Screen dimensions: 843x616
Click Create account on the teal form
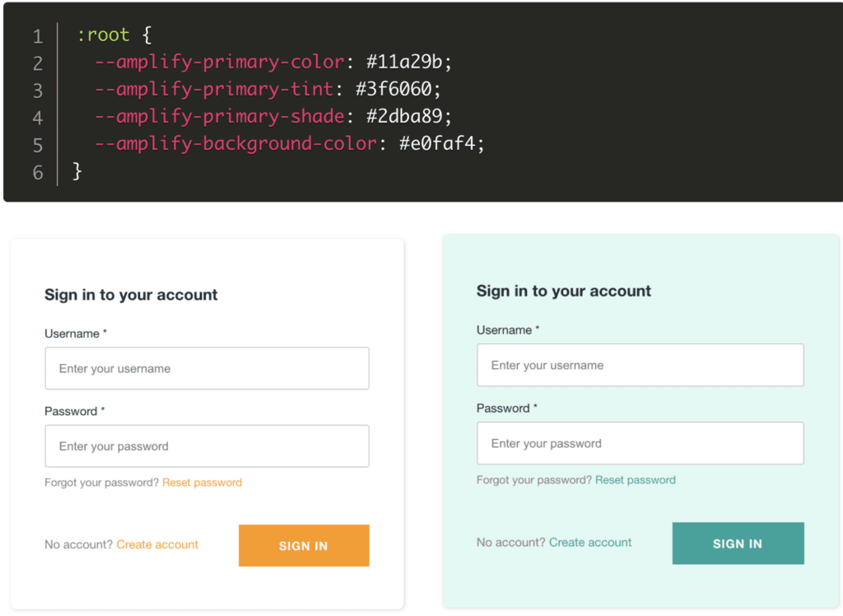coord(590,542)
